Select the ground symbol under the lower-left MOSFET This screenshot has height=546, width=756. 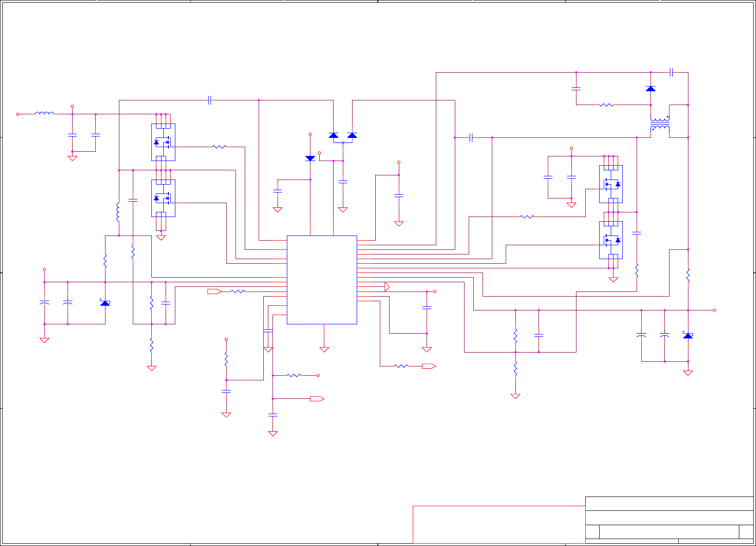pos(161,237)
